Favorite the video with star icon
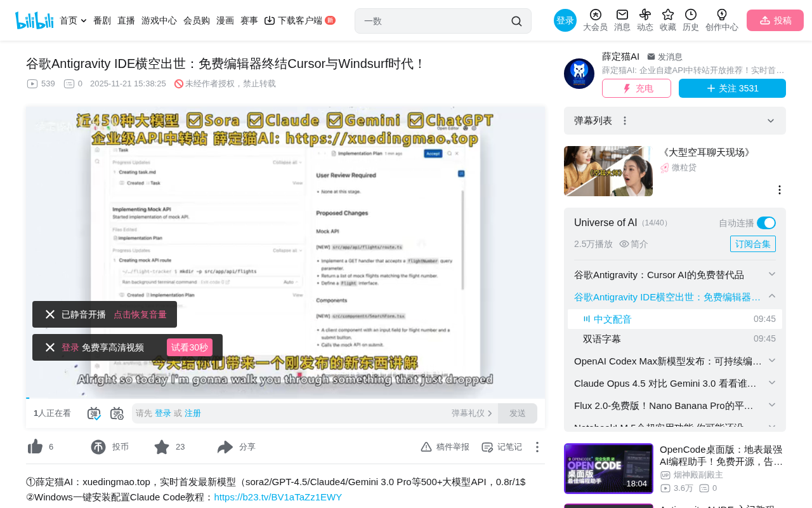This screenshot has height=508, width=812. coord(162,447)
